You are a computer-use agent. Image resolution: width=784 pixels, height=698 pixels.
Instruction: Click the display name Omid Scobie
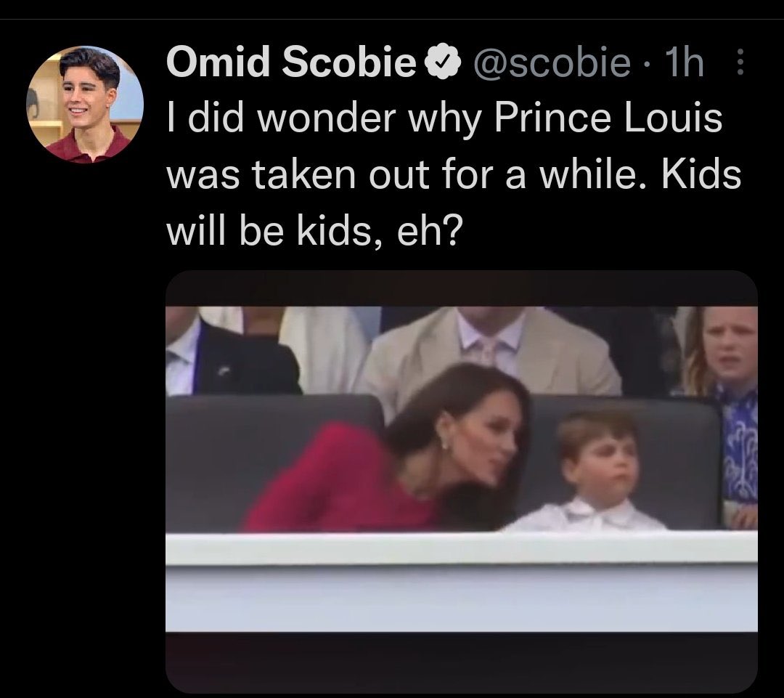coord(291,62)
